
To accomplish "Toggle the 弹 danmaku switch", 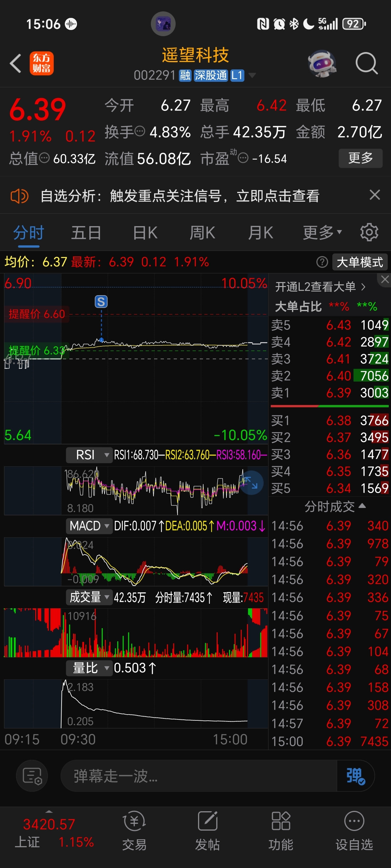I will click(x=355, y=776).
